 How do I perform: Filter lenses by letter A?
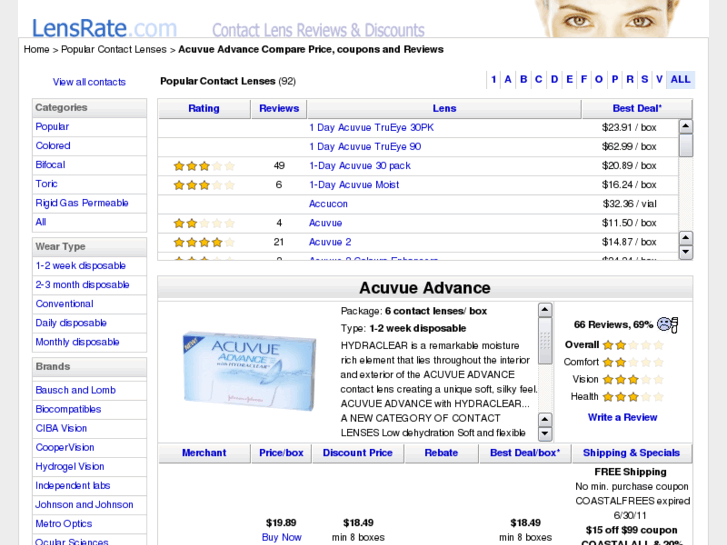(508, 79)
